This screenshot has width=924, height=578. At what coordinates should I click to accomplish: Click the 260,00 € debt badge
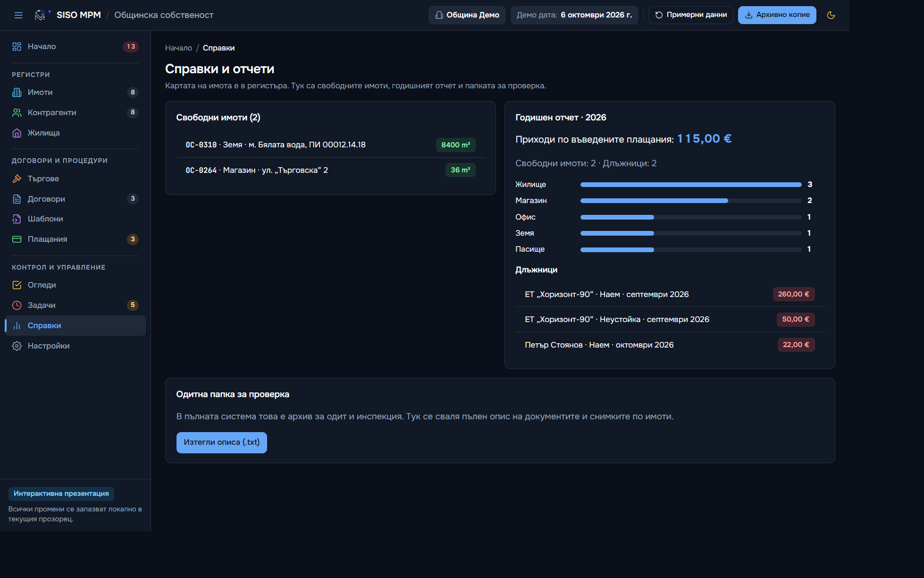pyautogui.click(x=793, y=294)
